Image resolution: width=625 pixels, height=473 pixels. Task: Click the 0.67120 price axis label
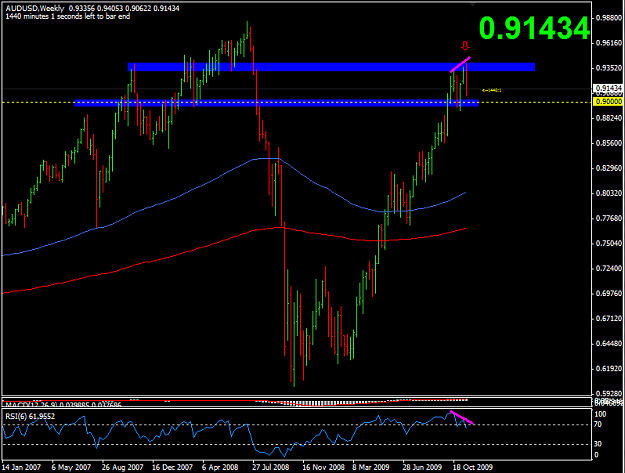pyautogui.click(x=609, y=318)
